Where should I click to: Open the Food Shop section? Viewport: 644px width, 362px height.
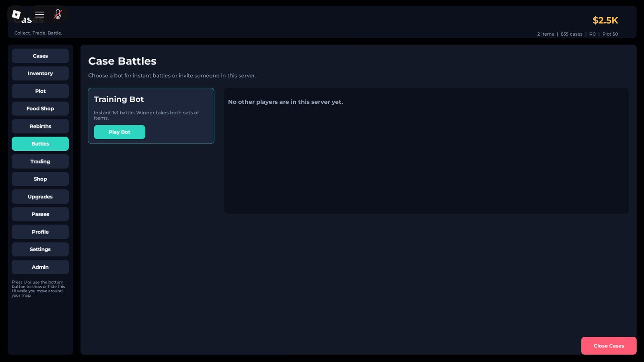40,109
